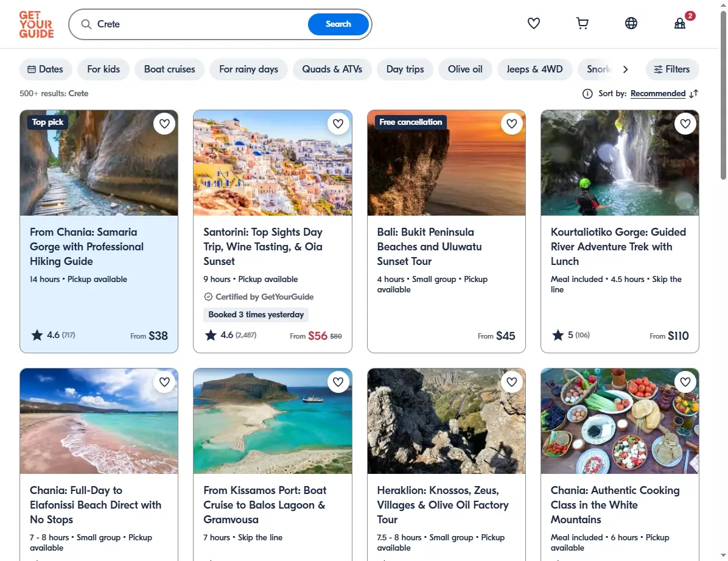Click the 500+ results: Crete text
728x561 pixels.
(x=54, y=93)
